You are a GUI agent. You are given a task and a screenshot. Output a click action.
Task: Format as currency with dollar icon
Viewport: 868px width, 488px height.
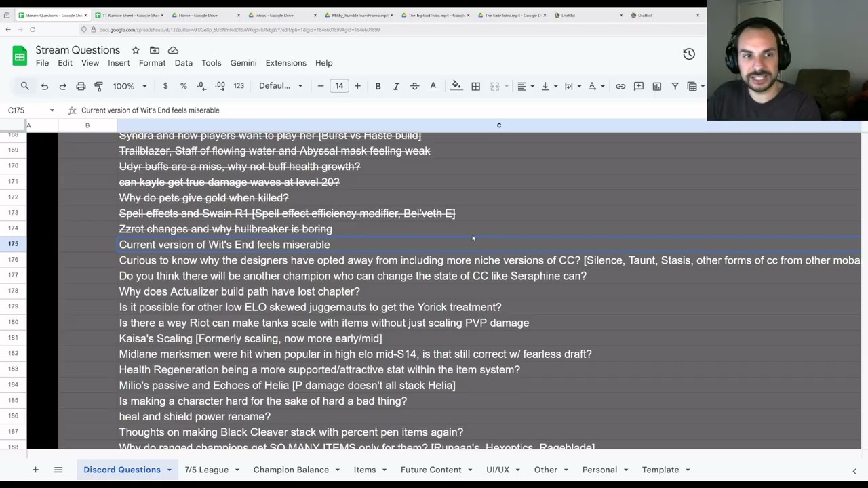[165, 86]
